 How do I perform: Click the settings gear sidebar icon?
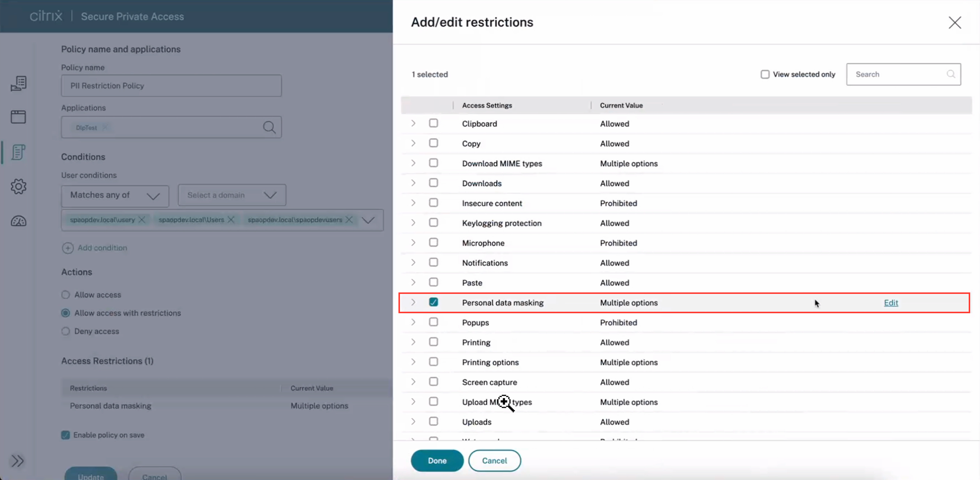(x=17, y=186)
